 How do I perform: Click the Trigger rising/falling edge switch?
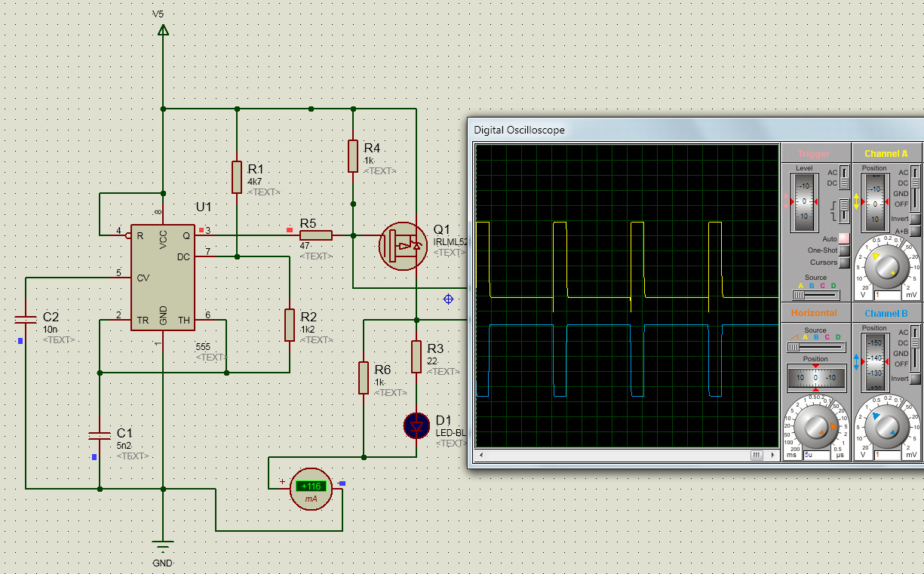coord(844,210)
